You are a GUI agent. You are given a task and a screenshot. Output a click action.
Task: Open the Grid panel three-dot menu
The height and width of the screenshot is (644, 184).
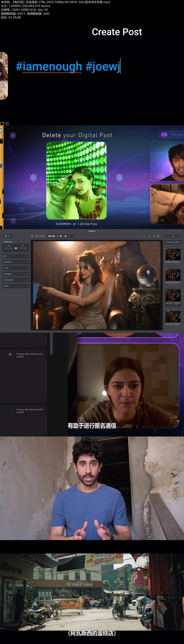[28, 256]
